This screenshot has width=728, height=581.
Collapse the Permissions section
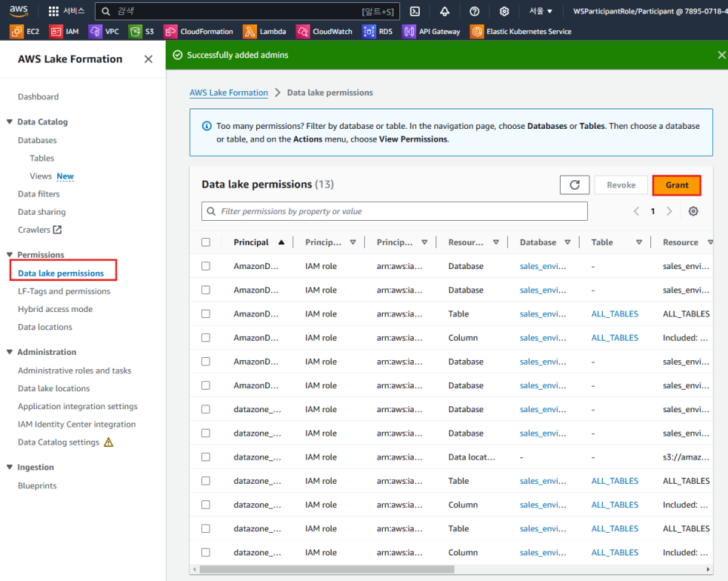(x=9, y=255)
